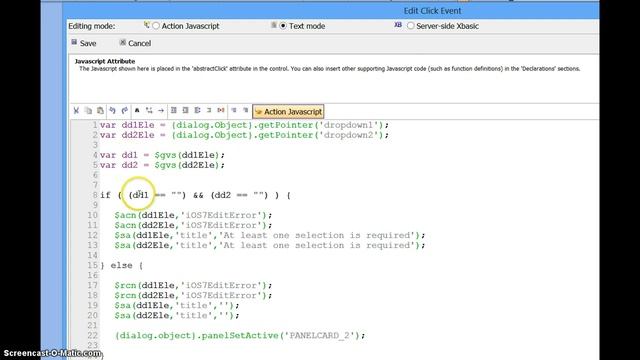
Task: Click '$sa(dd2Ele,'title','')' on line 20
Action: coord(174,316)
